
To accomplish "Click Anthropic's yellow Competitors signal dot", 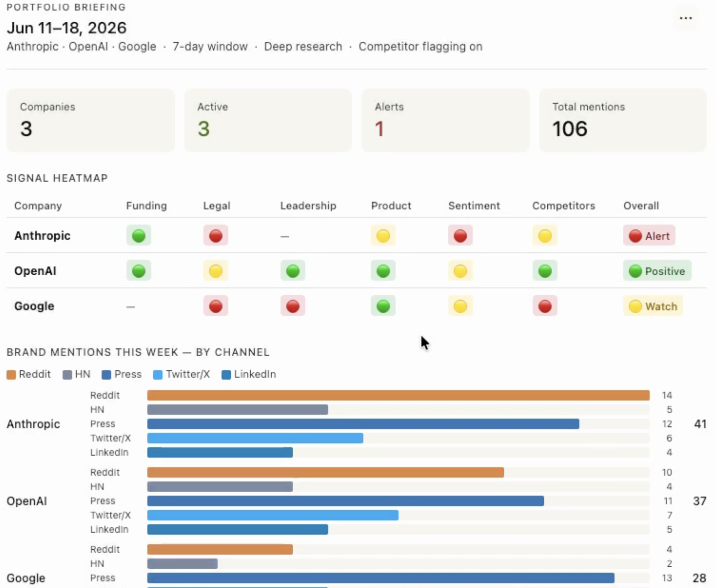I will (x=545, y=236).
